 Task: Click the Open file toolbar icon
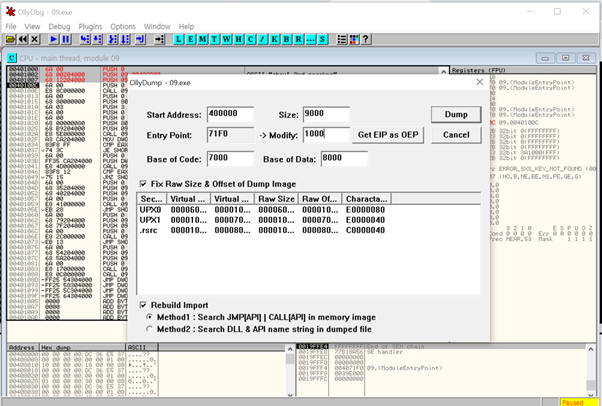point(10,39)
